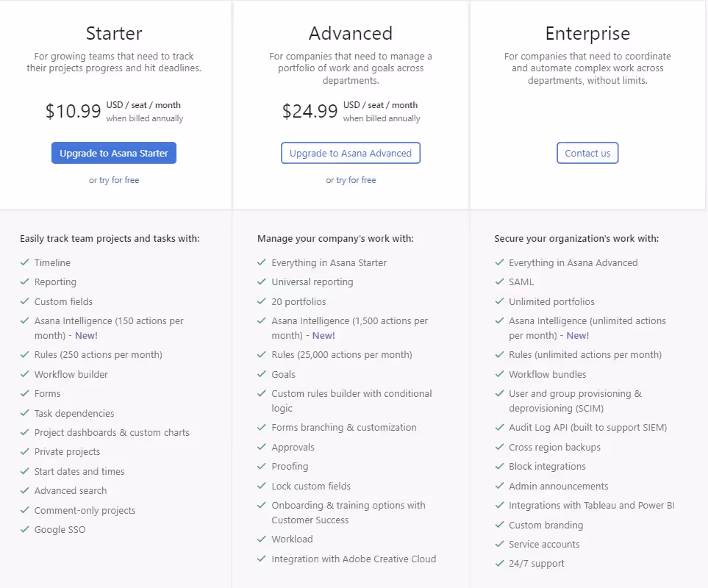The image size is (708, 588).
Task: Open try for free link under Starter
Action: tap(119, 180)
